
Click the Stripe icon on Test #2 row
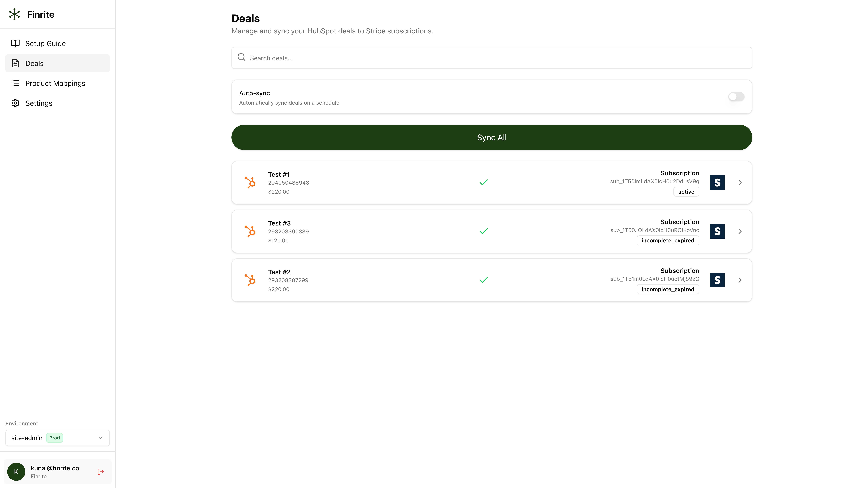(717, 280)
